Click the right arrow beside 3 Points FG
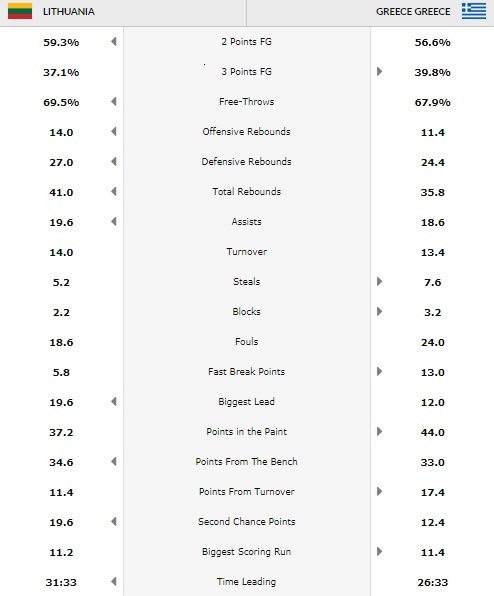Viewport: 494px width, 596px height. click(379, 71)
